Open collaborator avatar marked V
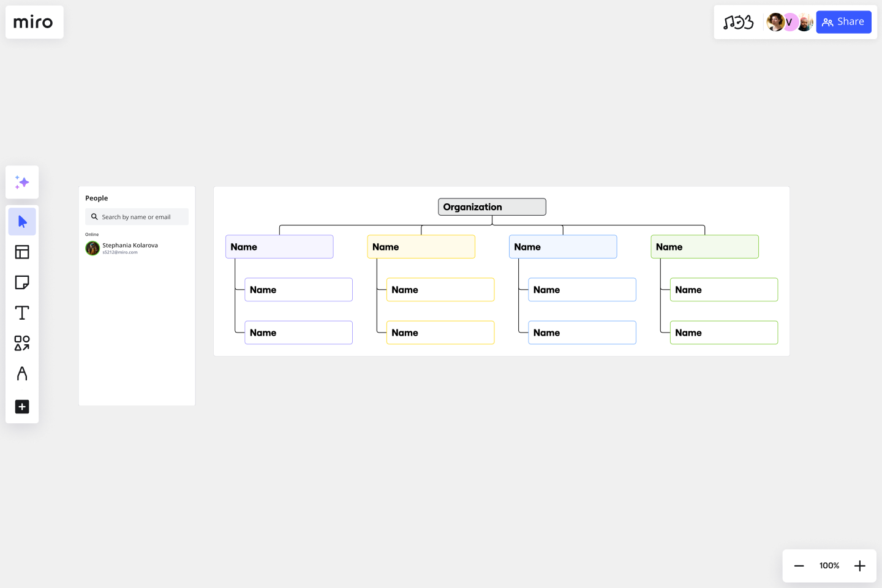The image size is (882, 588). [x=790, y=22]
